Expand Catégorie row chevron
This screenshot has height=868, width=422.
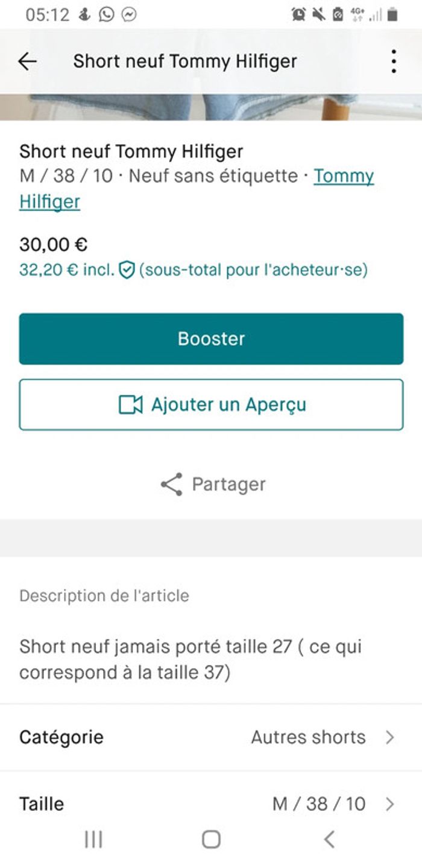click(390, 737)
